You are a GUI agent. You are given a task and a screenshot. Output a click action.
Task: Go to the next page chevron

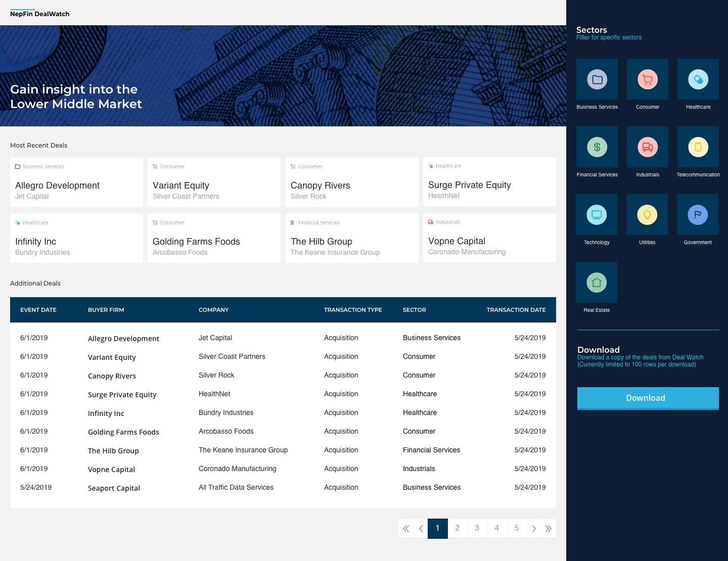pos(534,529)
